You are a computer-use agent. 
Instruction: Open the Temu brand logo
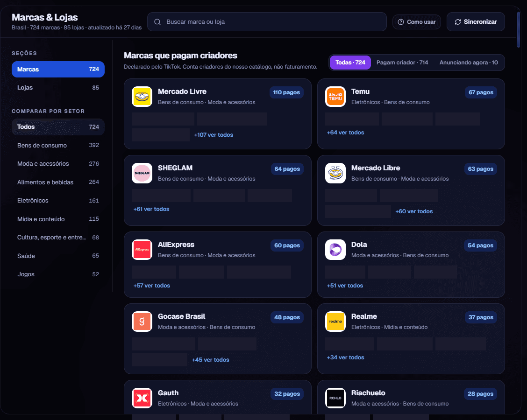pyautogui.click(x=335, y=97)
